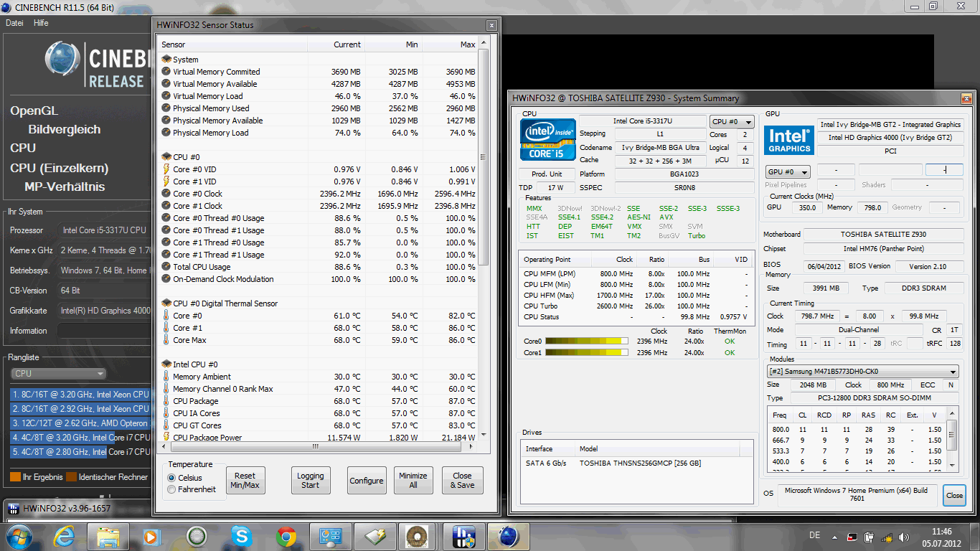Select the Fahrenheit temperature option
This screenshot has width=980, height=551.
[171, 489]
